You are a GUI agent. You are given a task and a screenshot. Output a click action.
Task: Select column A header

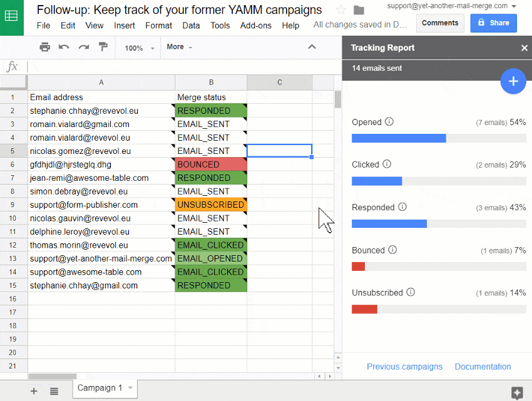tap(101, 83)
